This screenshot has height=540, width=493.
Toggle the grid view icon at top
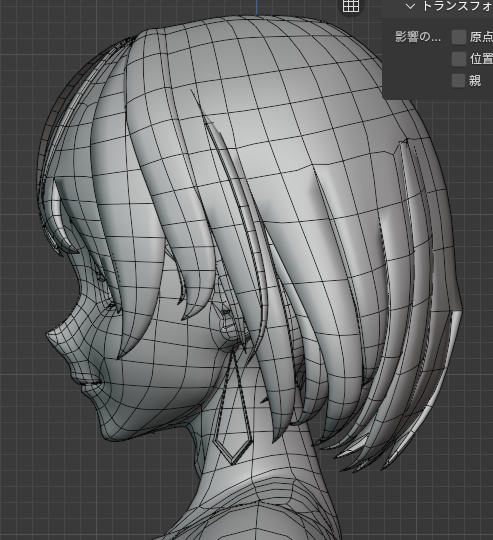(x=351, y=5)
